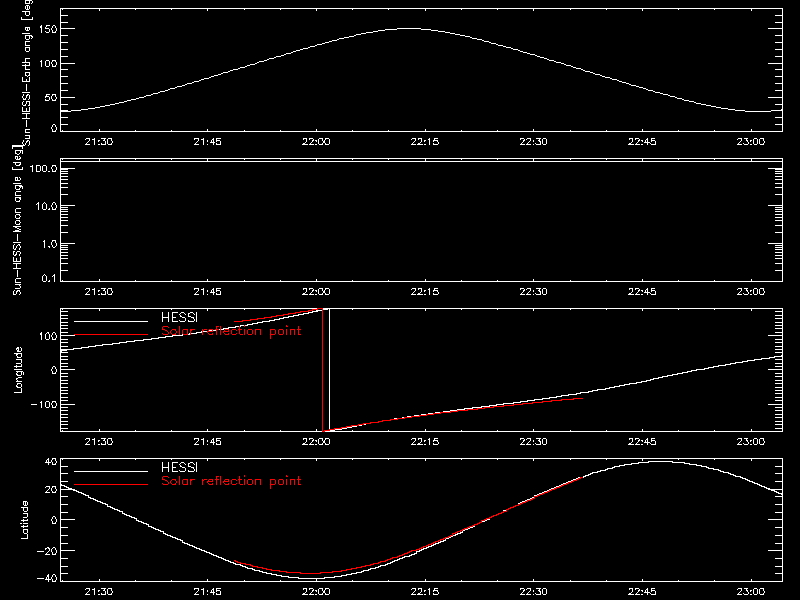Click the 10.0 tick on Moon angle axis
Viewport: 800px width, 600px height.
(x=45, y=206)
